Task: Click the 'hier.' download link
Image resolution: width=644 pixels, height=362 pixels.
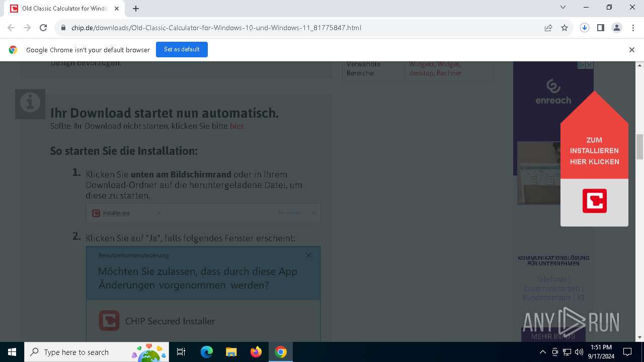Action: coord(237,126)
